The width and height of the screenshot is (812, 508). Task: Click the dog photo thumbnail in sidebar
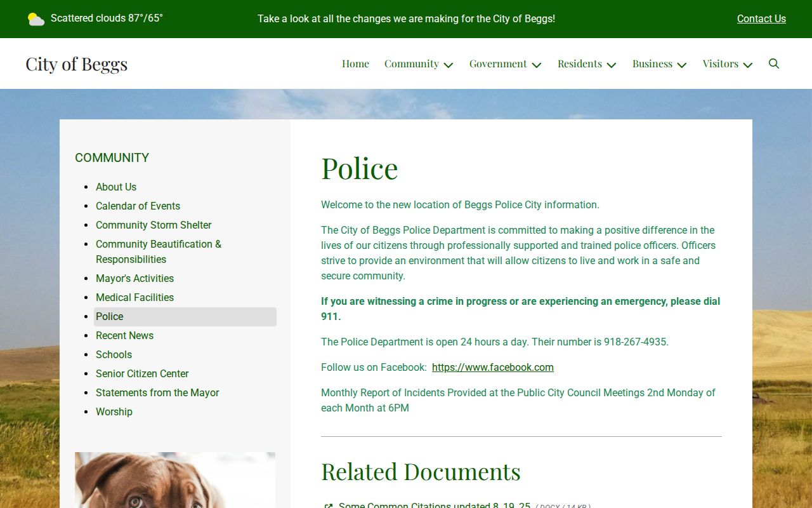(175, 480)
